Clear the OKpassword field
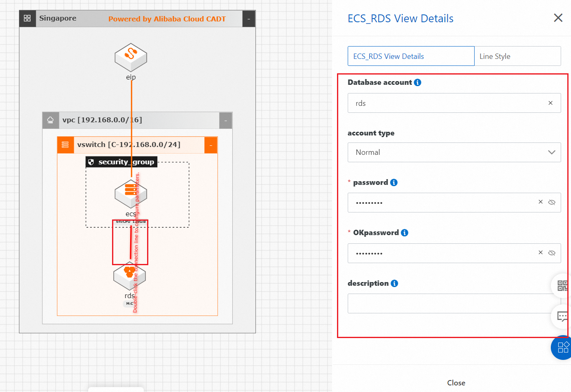 coord(541,252)
